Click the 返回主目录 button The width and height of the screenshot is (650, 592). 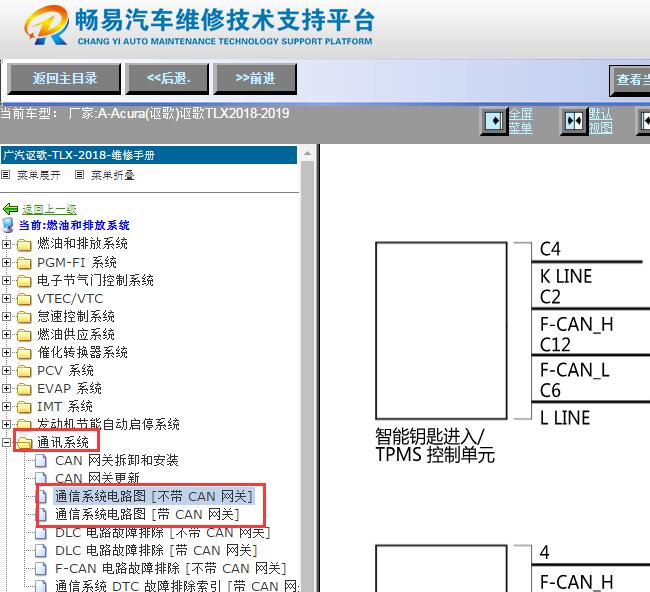click(x=64, y=78)
